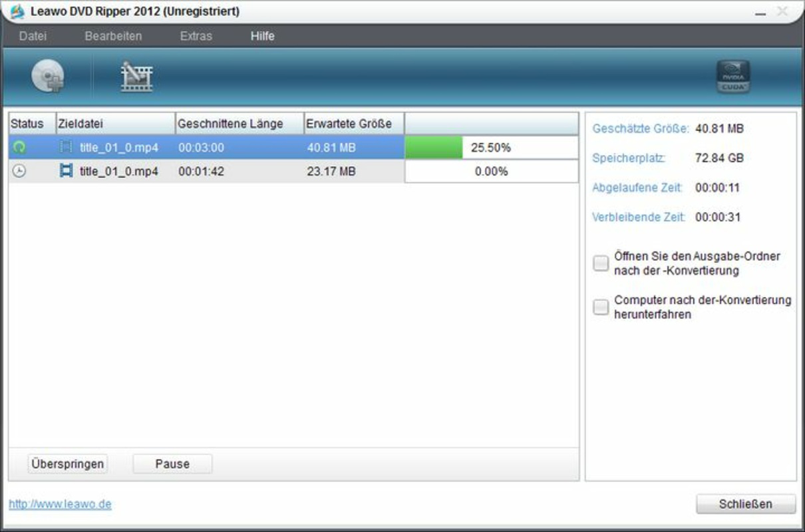Click the clock pending-status icon
805x532 pixels.
tap(21, 172)
